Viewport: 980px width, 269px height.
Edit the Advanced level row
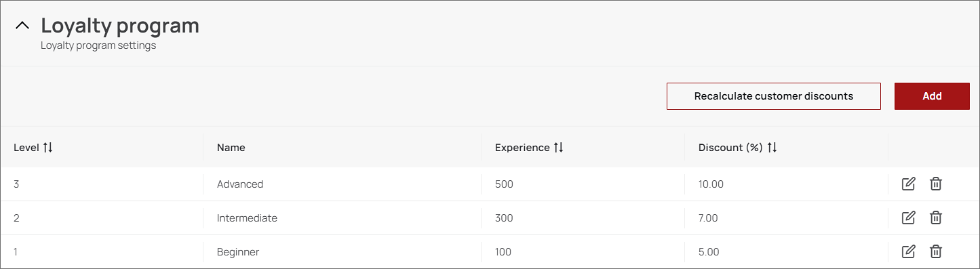click(909, 184)
